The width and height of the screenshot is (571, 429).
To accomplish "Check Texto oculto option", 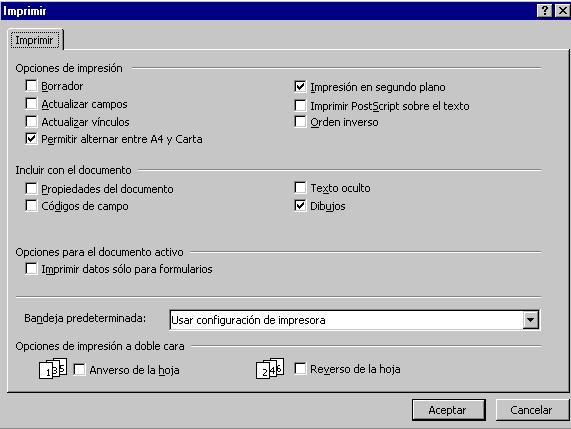I will click(300, 188).
